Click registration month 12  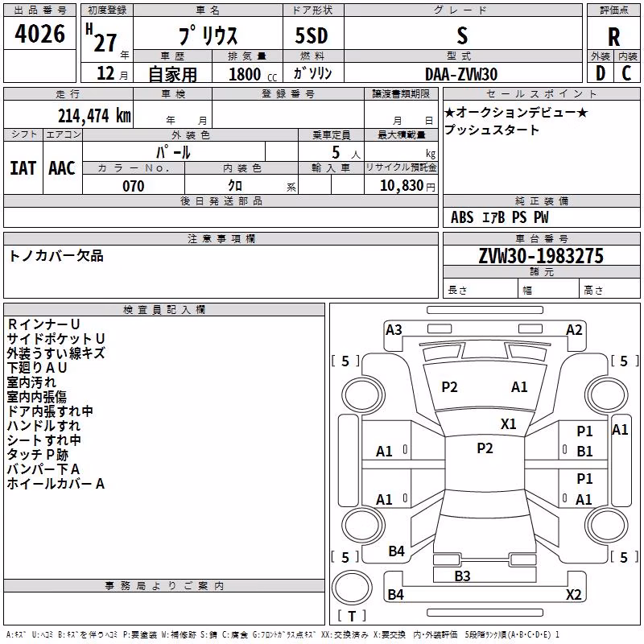pos(105,73)
